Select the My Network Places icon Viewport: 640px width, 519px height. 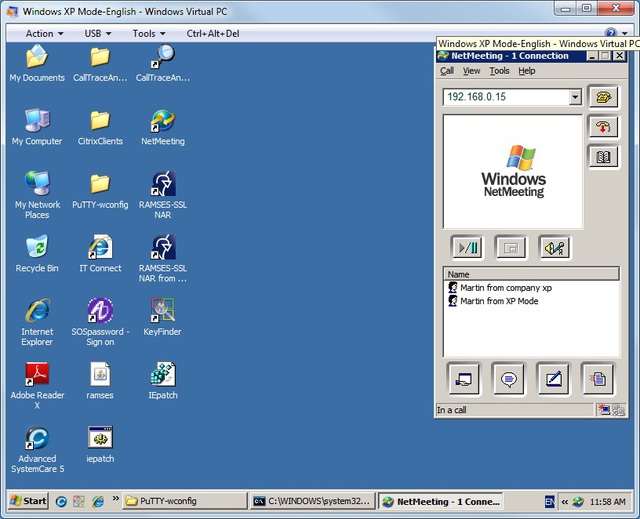37,195
